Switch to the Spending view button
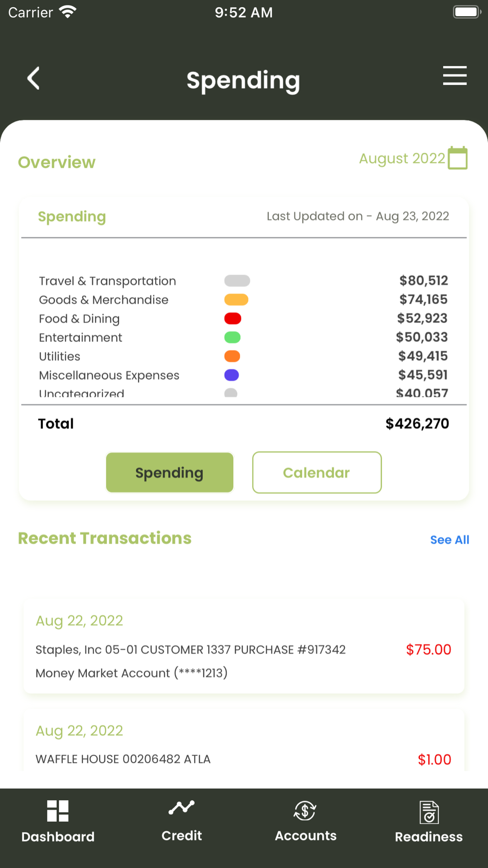Image resolution: width=488 pixels, height=868 pixels. tap(169, 473)
